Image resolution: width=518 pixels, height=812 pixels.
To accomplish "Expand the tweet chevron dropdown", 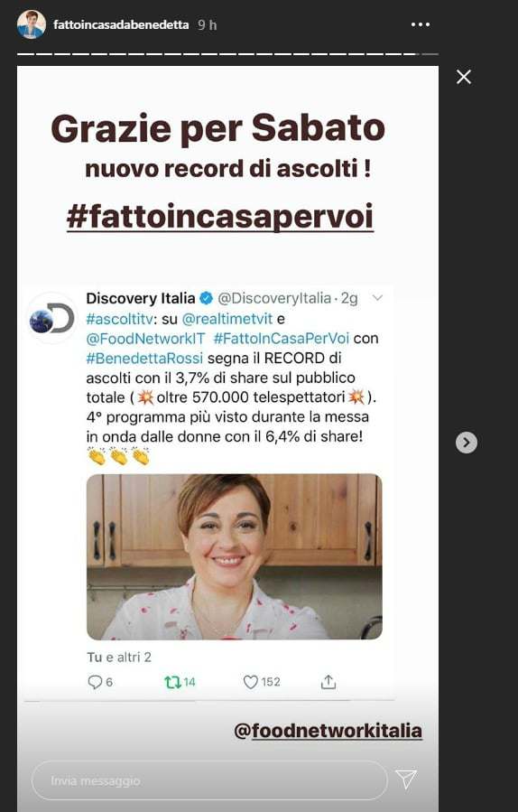I will [378, 298].
